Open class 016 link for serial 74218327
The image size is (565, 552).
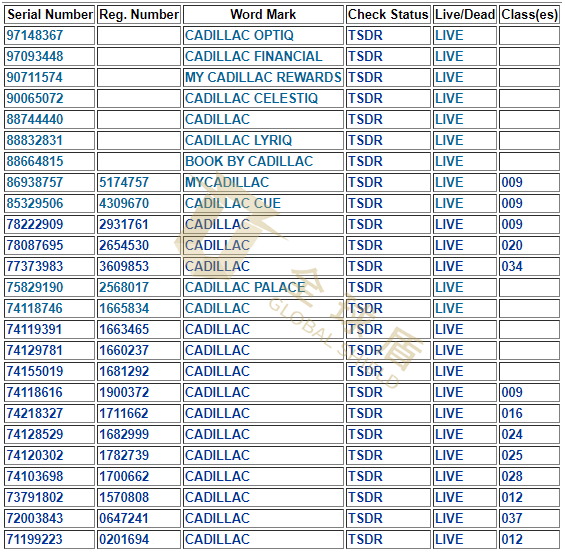(x=512, y=413)
